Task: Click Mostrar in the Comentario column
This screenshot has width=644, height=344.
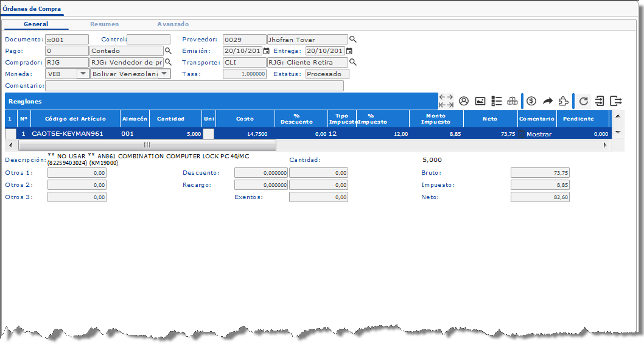Action: [538, 134]
